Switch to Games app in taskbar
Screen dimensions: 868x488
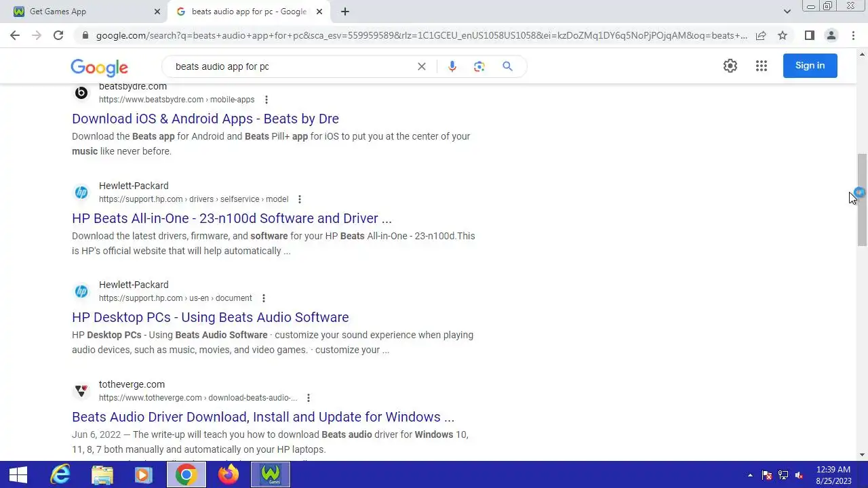(271, 475)
